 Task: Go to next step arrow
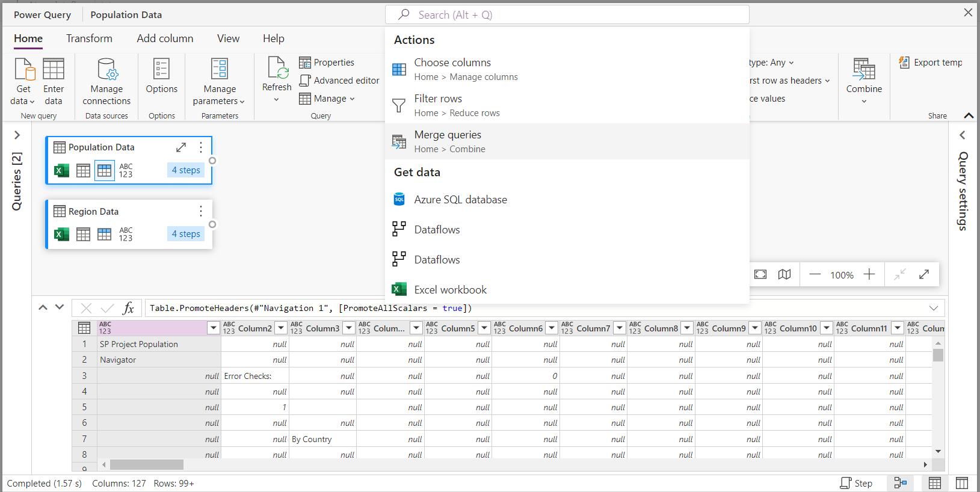tap(60, 307)
